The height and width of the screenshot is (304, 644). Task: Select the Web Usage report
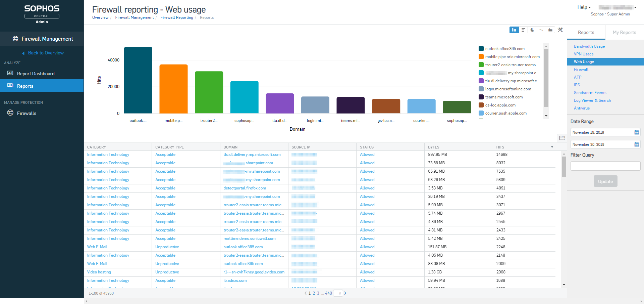click(x=605, y=62)
